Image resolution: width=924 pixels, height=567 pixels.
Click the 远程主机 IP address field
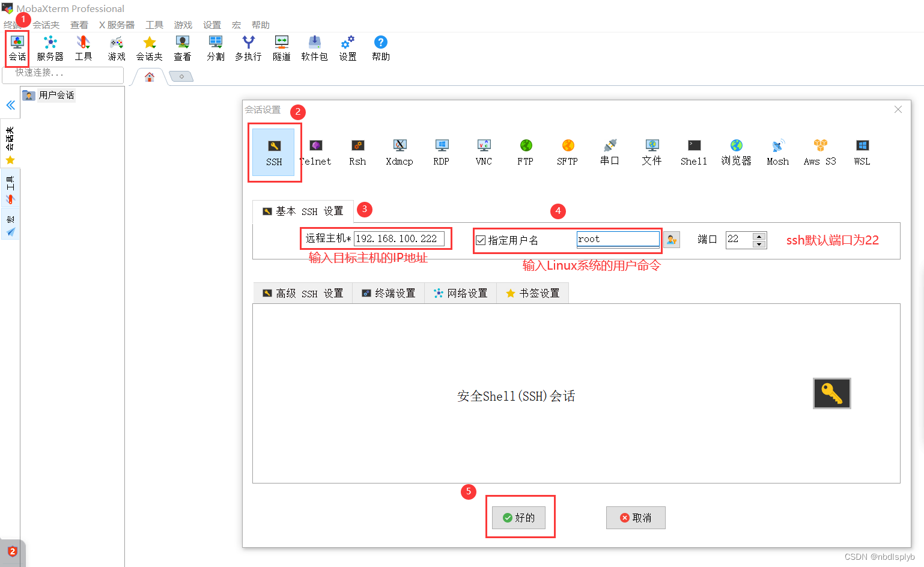(x=399, y=238)
